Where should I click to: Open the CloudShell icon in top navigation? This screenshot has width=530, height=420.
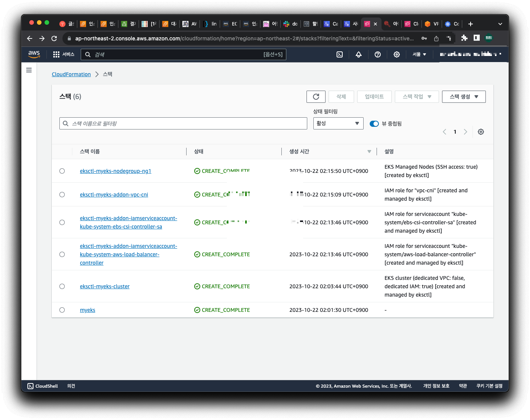point(340,54)
